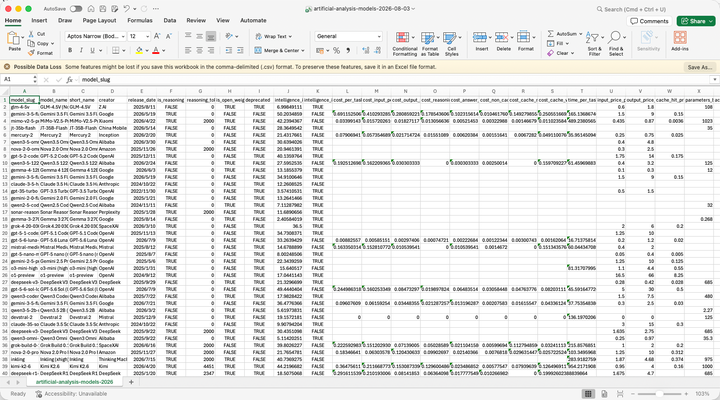Click increase decimal icon
The height and width of the screenshot is (400, 720).
tap(366, 51)
